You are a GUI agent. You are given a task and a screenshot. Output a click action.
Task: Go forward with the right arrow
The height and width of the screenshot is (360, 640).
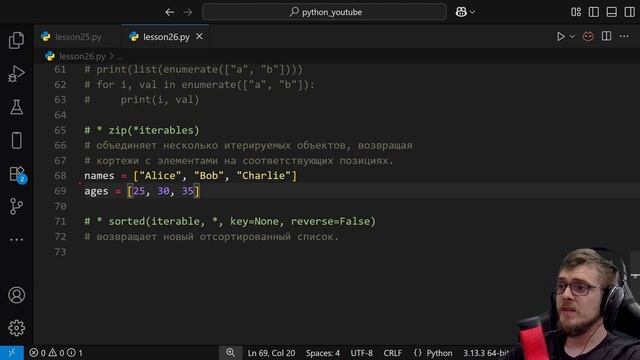[x=188, y=12]
